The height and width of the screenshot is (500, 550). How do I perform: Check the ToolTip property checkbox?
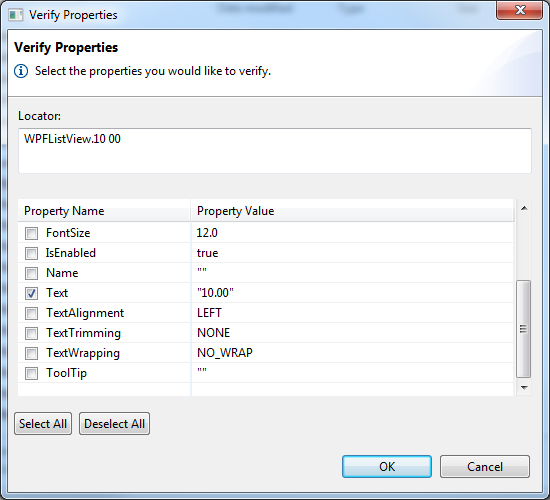(x=31, y=373)
